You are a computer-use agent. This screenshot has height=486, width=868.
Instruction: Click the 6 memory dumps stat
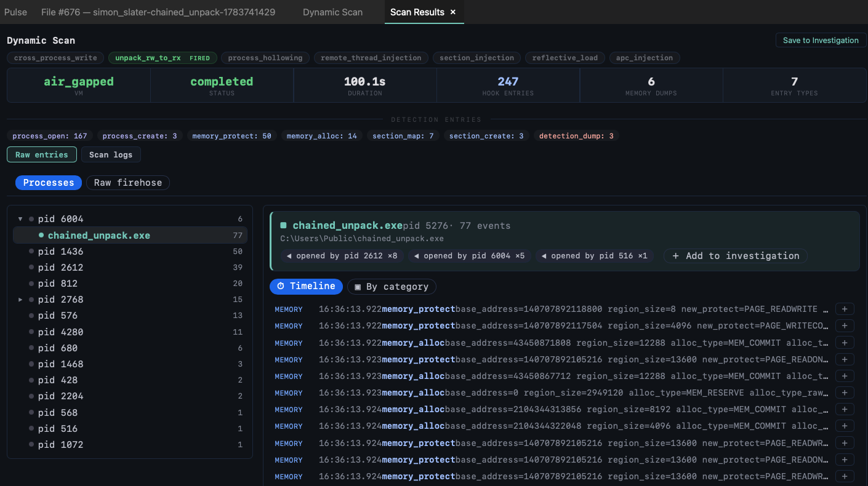[651, 86]
